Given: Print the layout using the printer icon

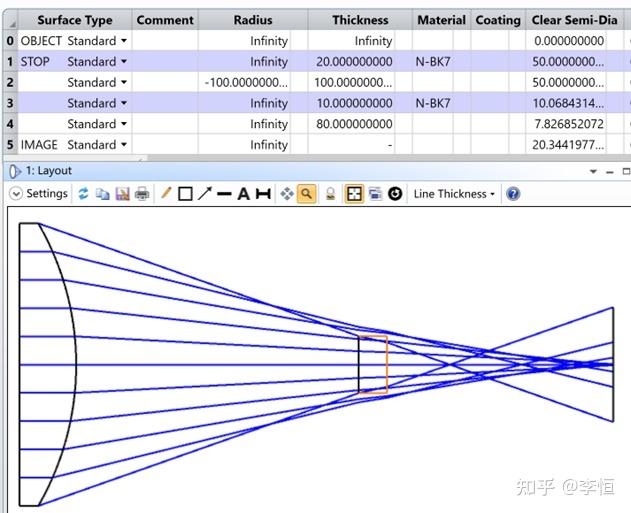Looking at the screenshot, I should [x=142, y=194].
